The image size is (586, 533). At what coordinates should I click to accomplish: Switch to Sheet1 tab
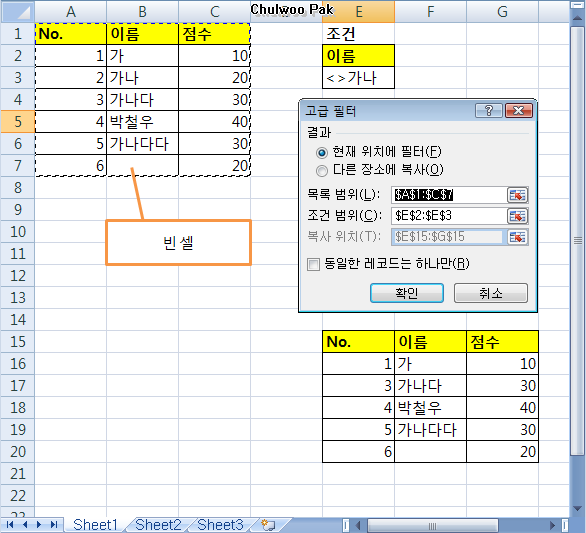coord(95,525)
